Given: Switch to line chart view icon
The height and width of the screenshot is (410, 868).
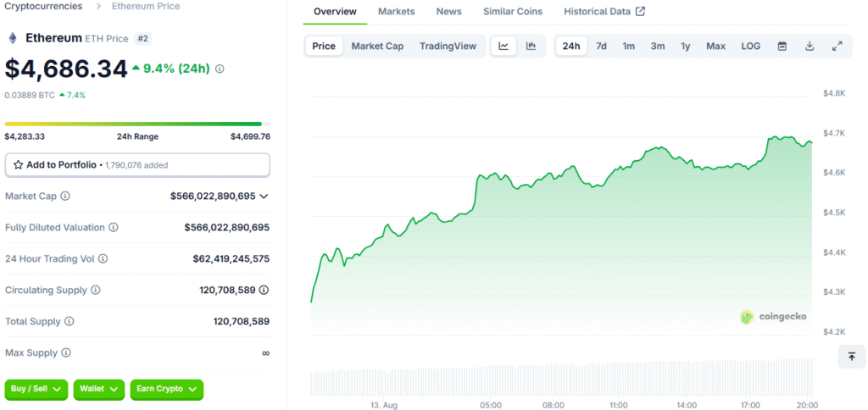Looking at the screenshot, I should [x=504, y=46].
